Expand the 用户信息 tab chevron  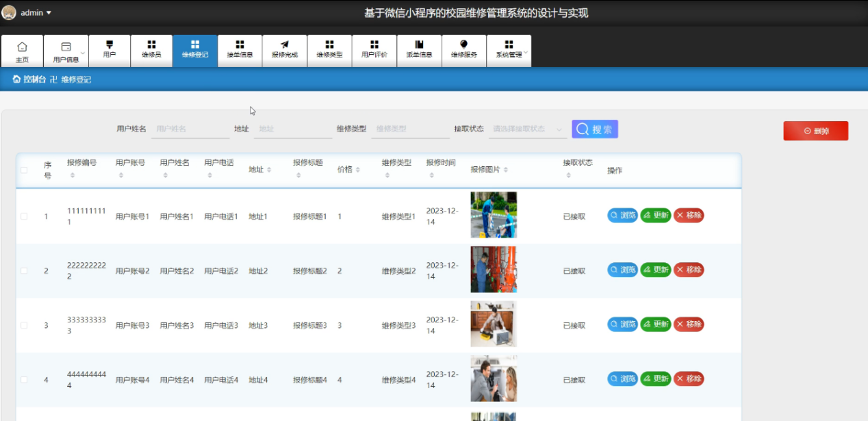tap(83, 53)
